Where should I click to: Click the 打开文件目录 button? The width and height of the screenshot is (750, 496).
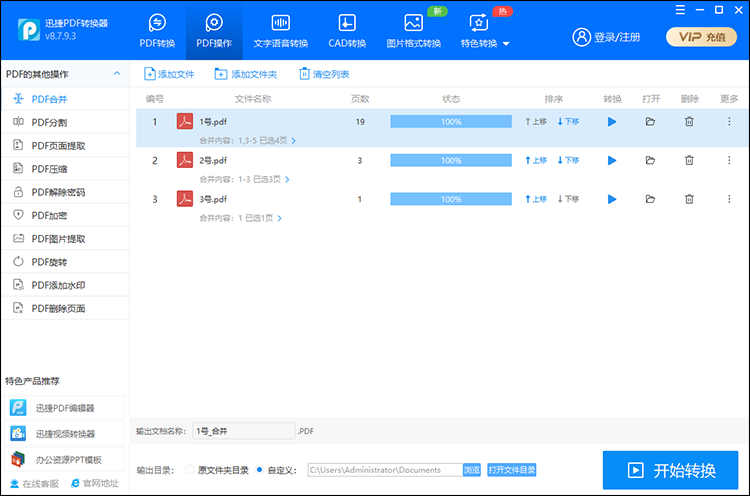tap(512, 470)
